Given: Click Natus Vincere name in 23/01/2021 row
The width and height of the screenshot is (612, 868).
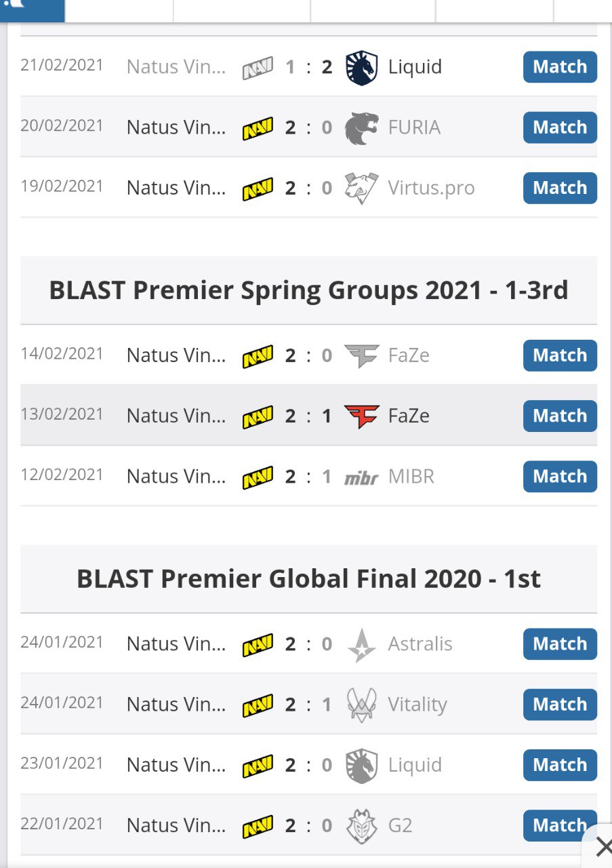Looking at the screenshot, I should click(176, 765).
